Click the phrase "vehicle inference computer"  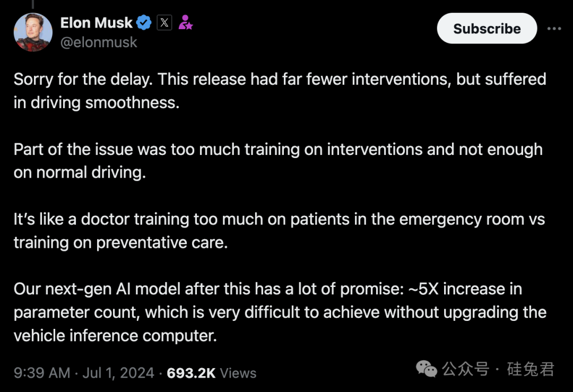[115, 336]
